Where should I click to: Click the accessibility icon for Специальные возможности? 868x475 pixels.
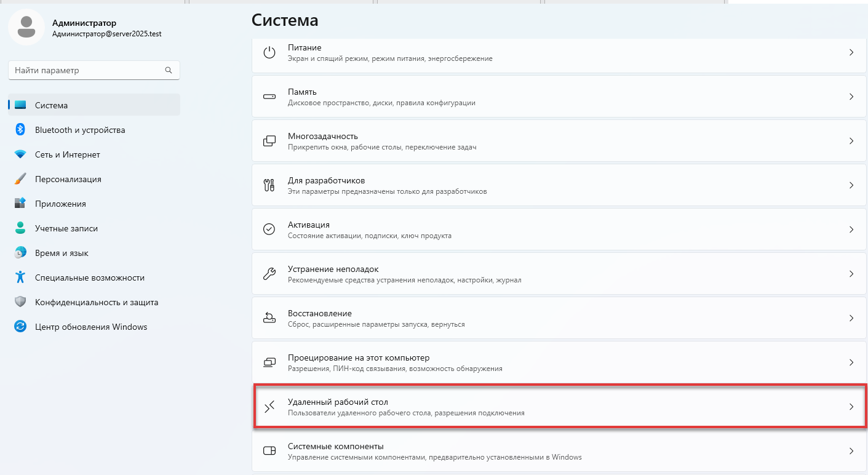20,277
